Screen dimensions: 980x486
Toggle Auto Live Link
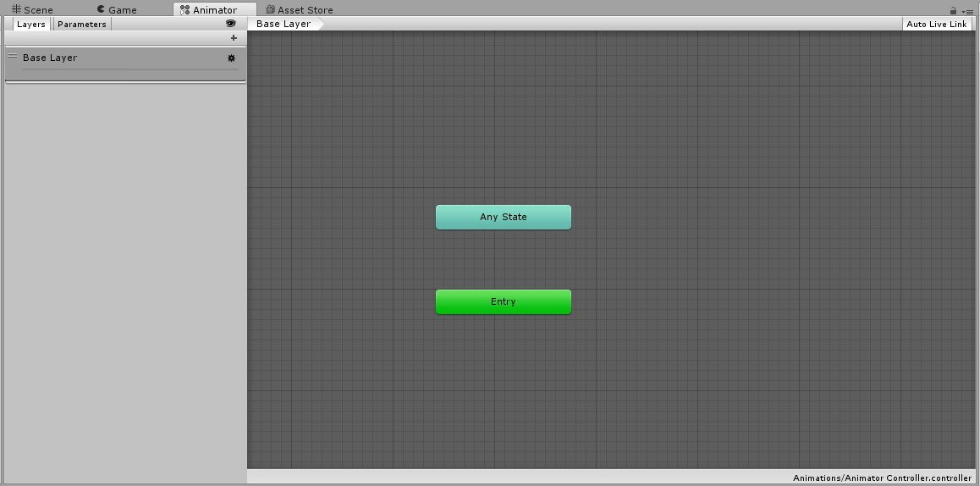936,25
